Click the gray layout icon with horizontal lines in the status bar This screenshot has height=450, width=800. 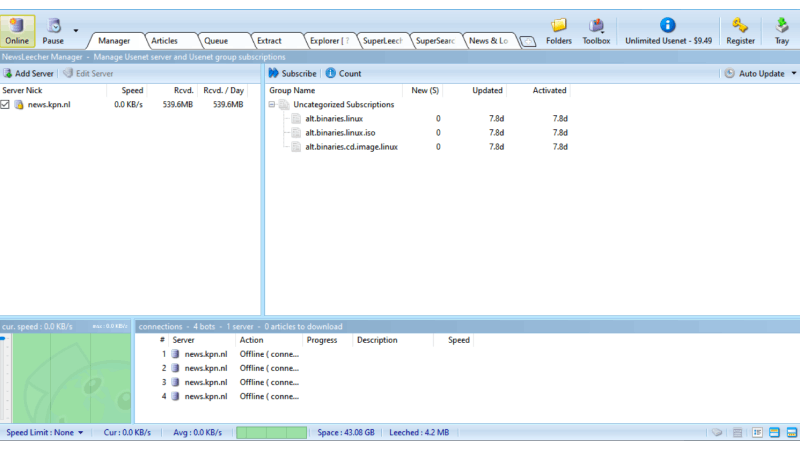(738, 433)
